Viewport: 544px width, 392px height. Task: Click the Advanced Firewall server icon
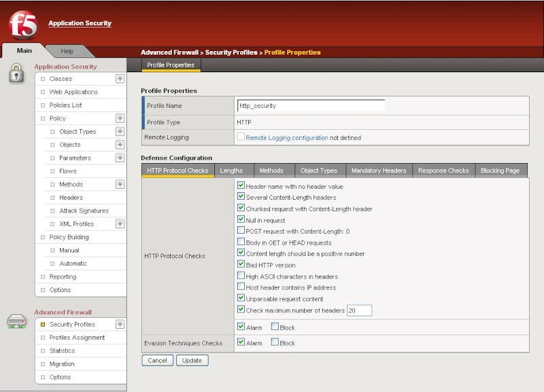point(16,321)
